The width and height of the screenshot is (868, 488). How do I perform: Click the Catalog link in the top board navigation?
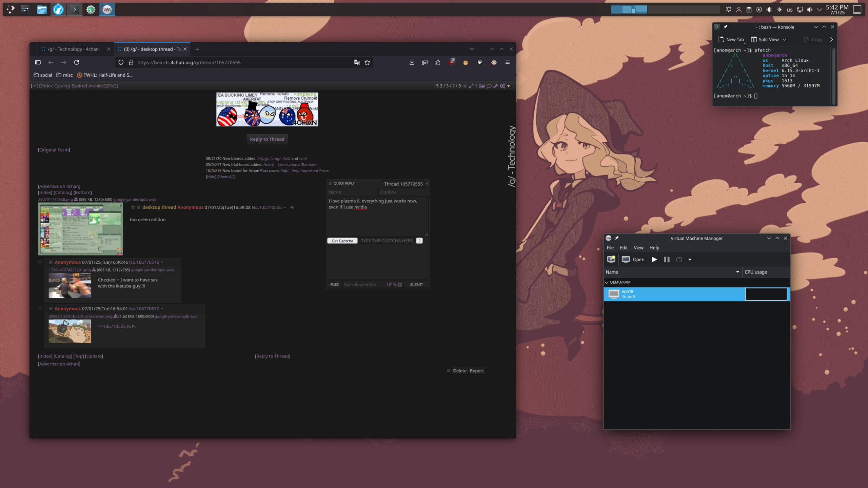coord(62,86)
